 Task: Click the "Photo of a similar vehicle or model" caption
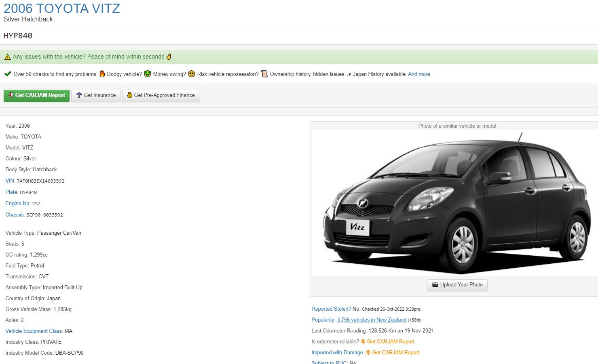[x=457, y=126]
